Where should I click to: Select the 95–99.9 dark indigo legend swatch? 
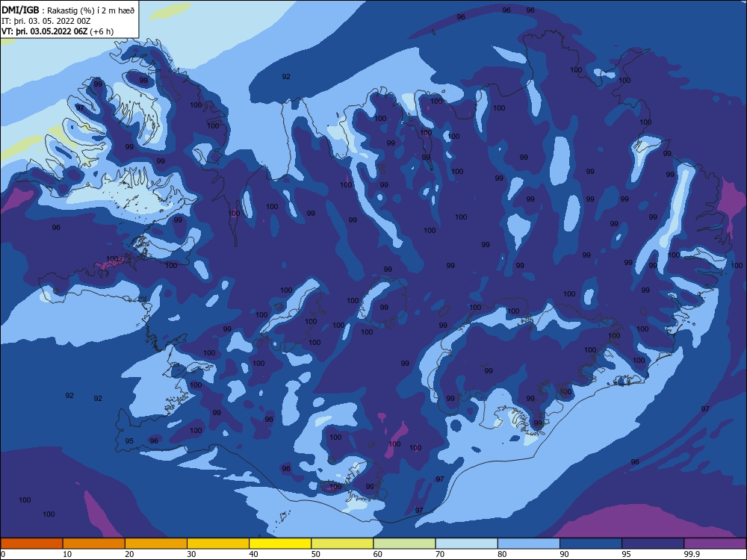[x=653, y=544]
